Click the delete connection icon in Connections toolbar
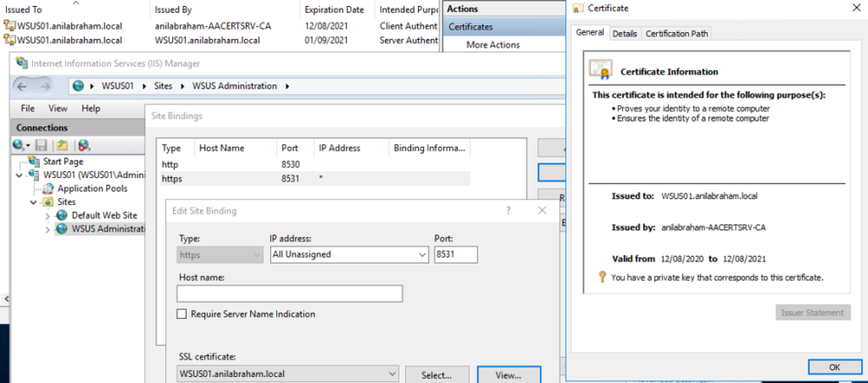 83,146
